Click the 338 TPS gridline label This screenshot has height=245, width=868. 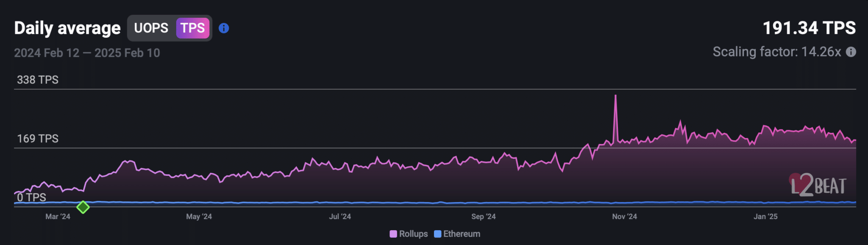point(38,80)
